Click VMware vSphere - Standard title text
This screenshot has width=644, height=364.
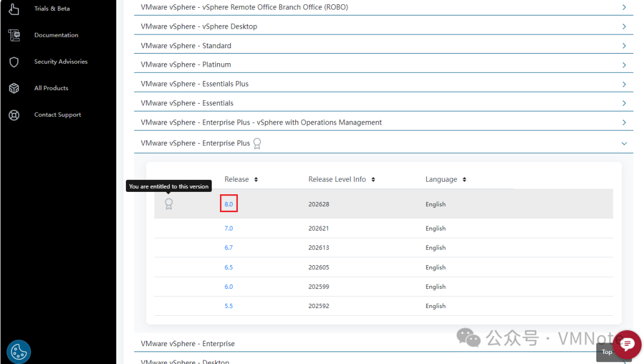coord(185,46)
